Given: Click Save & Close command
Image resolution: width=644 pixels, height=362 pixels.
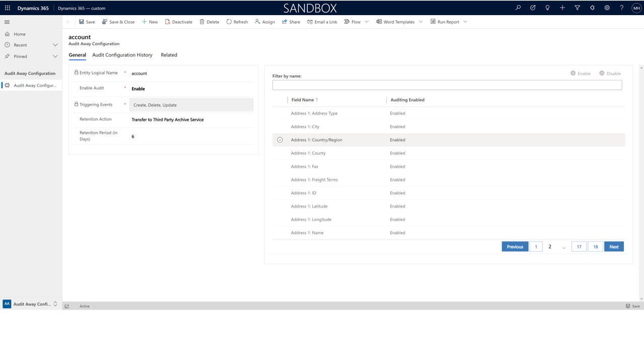Looking at the screenshot, I should pyautogui.click(x=118, y=22).
